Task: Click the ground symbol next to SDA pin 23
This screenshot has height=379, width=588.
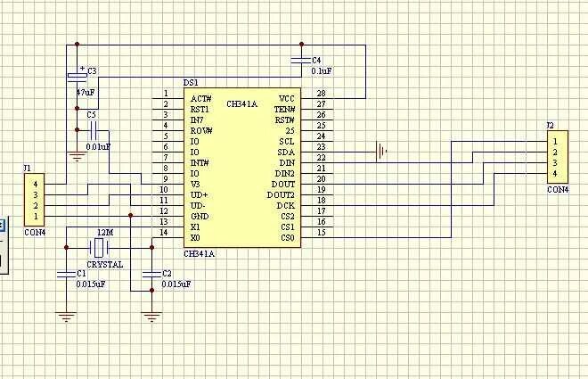Action: pos(381,152)
